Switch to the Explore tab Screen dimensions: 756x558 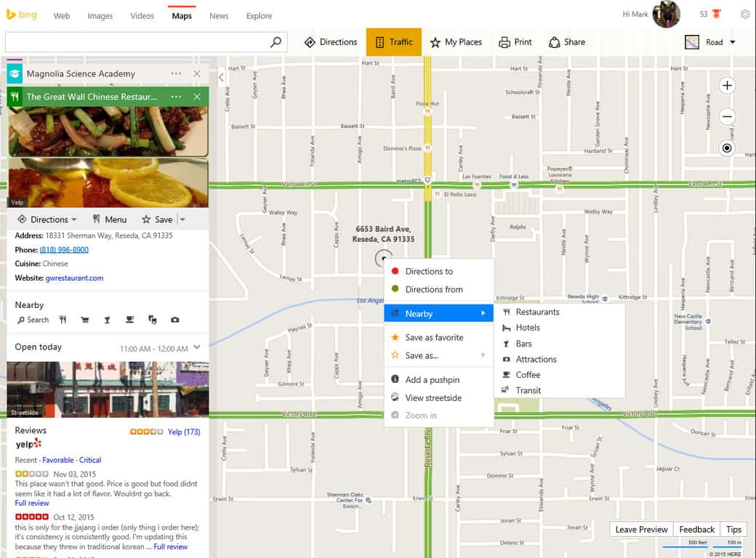click(x=259, y=16)
